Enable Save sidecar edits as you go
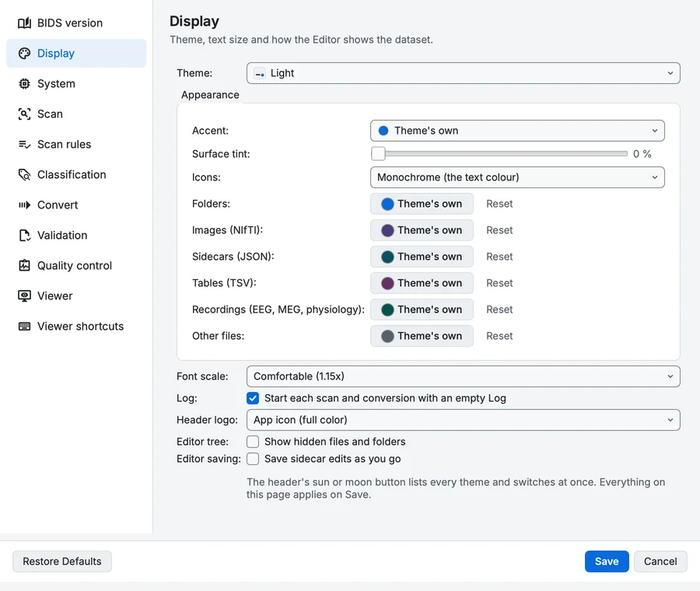The height and width of the screenshot is (591, 700). pyautogui.click(x=253, y=459)
